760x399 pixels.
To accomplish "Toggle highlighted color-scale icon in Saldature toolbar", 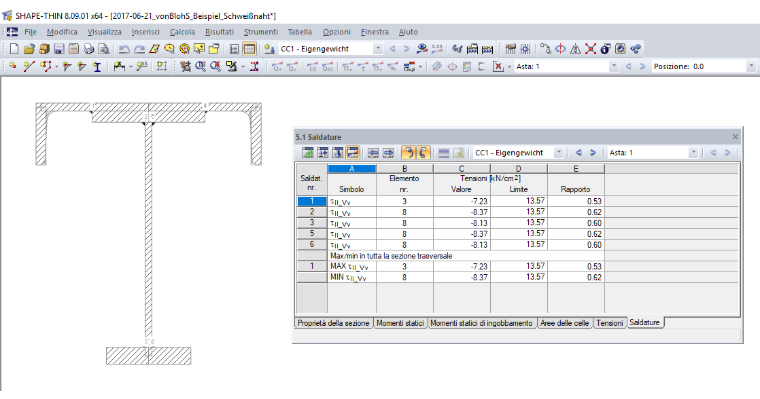I will [x=353, y=153].
